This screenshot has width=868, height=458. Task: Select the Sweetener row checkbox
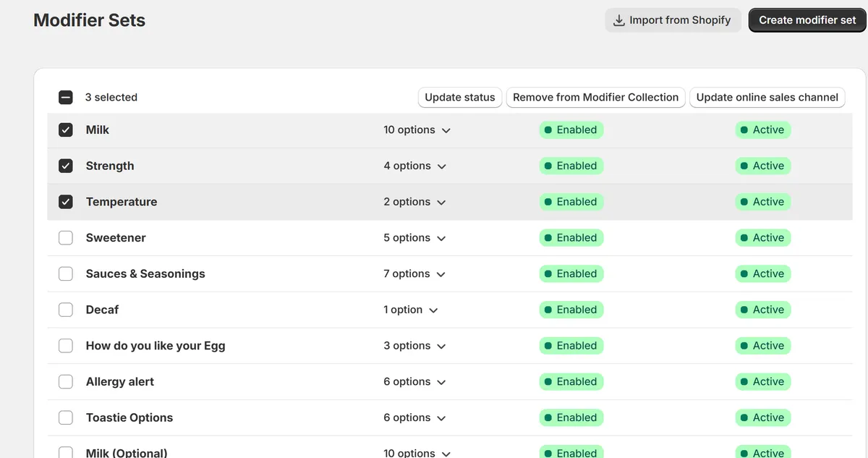(x=65, y=238)
